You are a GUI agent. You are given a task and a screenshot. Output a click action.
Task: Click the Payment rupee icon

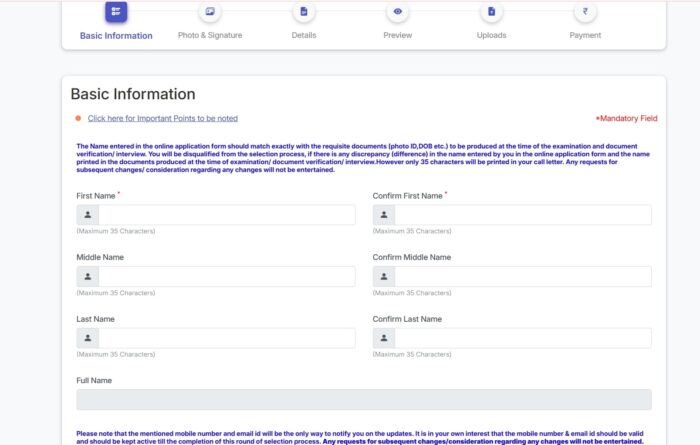[x=585, y=12]
